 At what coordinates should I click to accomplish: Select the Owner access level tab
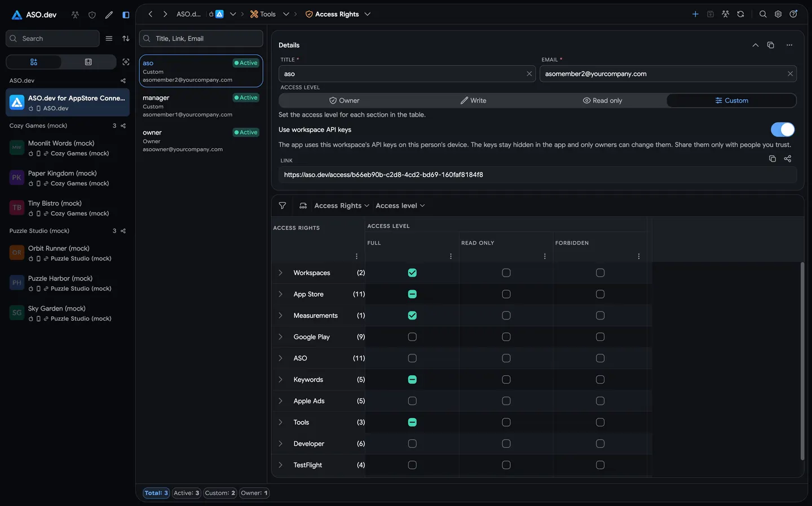[x=344, y=100]
